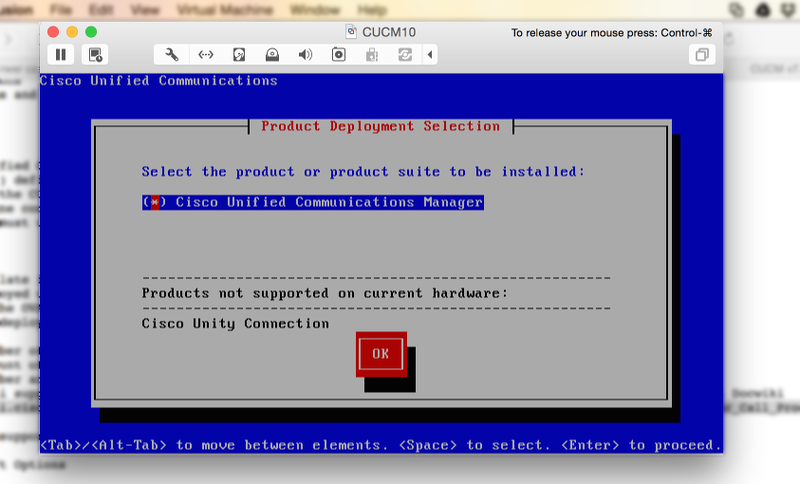Click 'Products not supported on current hardware' text

(x=325, y=293)
